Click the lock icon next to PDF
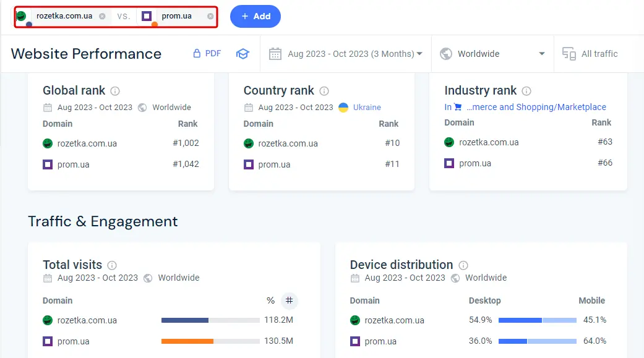This screenshot has height=358, width=644. (x=197, y=53)
